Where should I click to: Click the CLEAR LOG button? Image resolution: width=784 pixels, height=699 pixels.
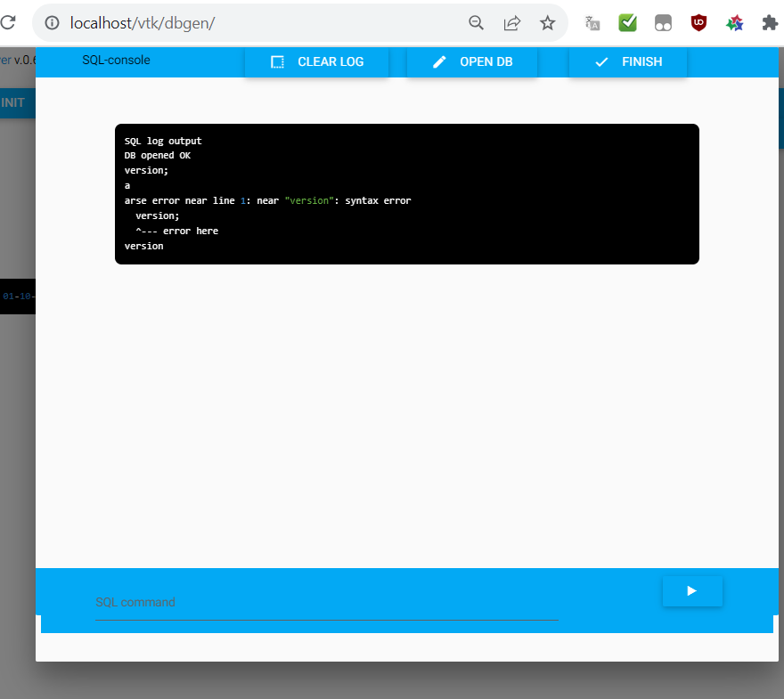pyautogui.click(x=316, y=62)
